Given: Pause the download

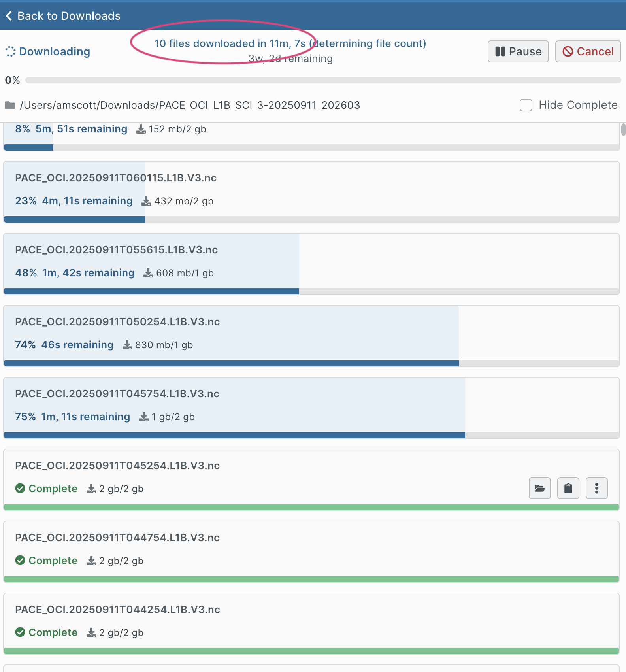Looking at the screenshot, I should point(518,51).
